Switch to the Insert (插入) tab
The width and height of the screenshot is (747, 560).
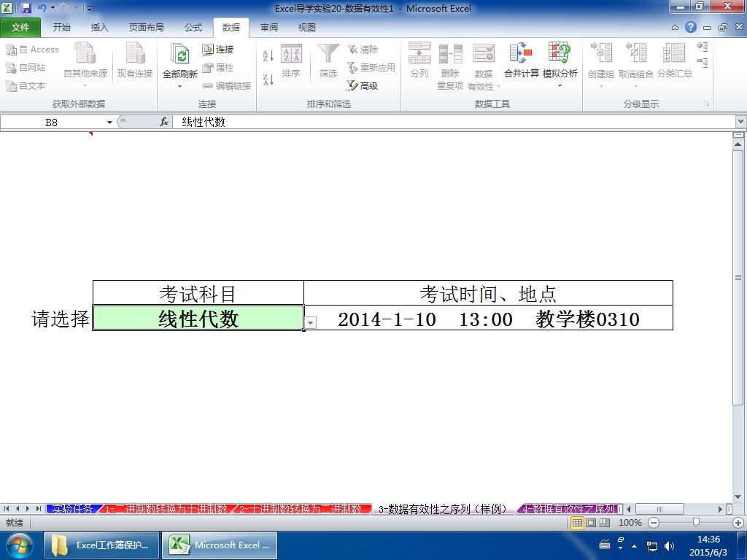click(99, 27)
